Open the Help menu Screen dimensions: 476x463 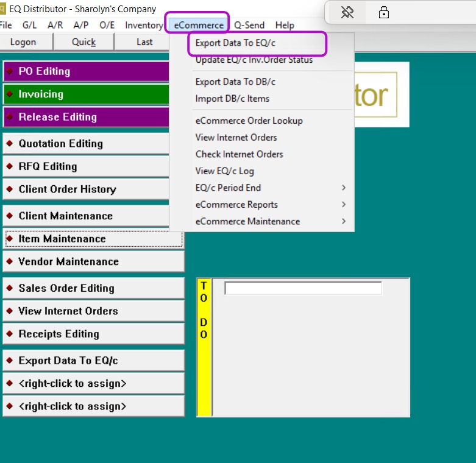coord(285,25)
